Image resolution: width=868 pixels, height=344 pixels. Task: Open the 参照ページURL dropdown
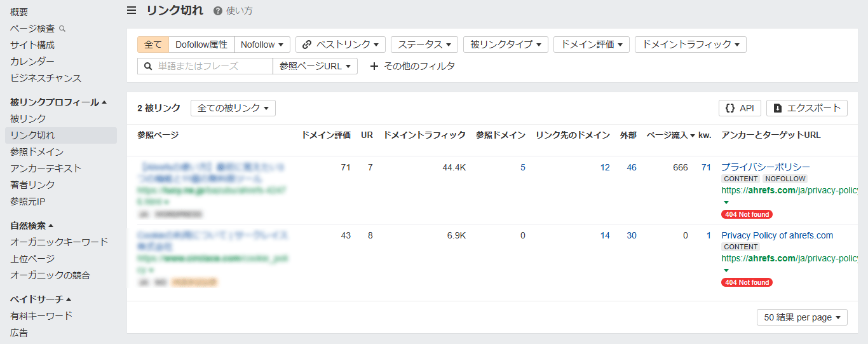click(x=315, y=66)
